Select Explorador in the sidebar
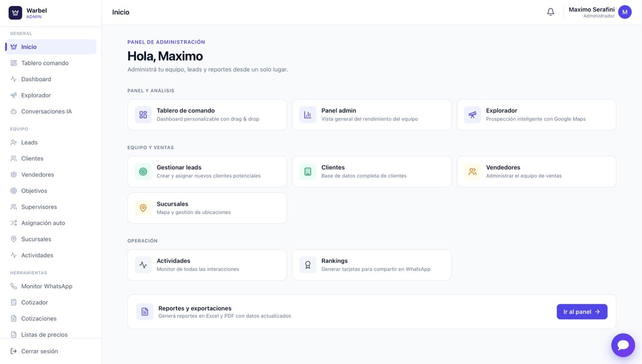 coord(51,95)
